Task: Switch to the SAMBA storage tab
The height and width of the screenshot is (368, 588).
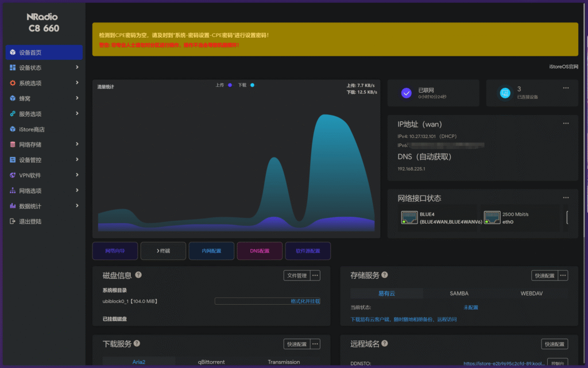Action: 459,293
